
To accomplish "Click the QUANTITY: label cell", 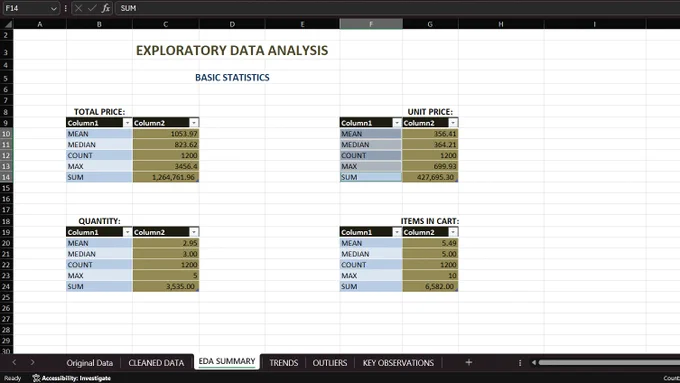I will 99,221.
